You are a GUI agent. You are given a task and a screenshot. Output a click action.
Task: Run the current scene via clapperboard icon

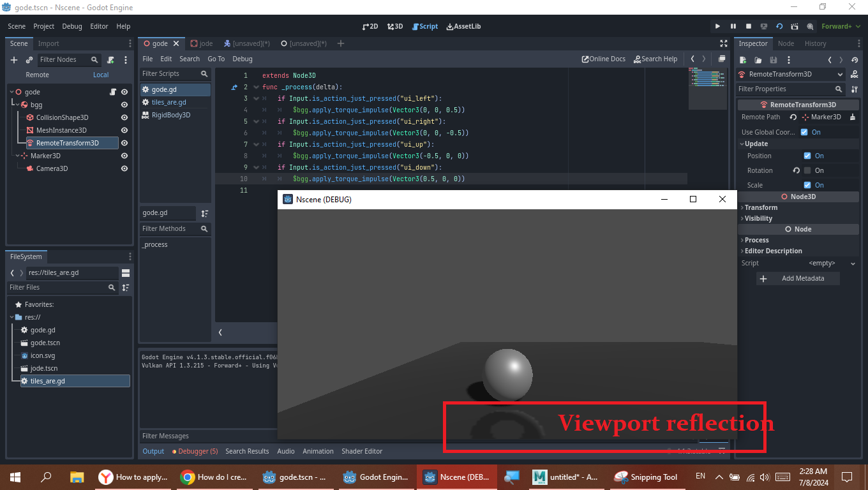click(795, 26)
